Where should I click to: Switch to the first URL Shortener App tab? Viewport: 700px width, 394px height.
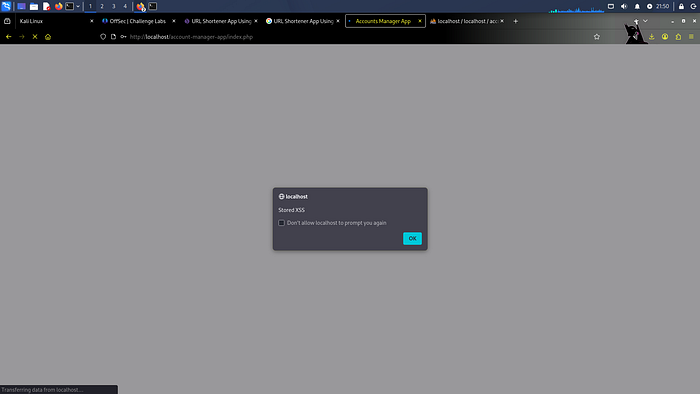[221, 21]
